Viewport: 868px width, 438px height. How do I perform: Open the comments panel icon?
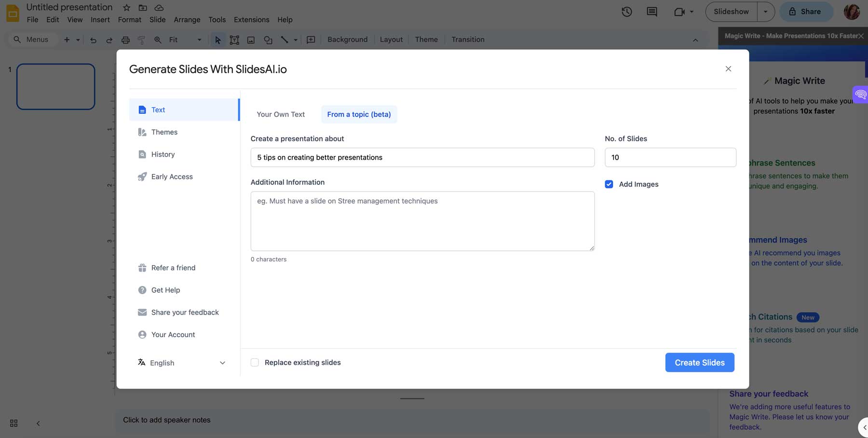(651, 12)
